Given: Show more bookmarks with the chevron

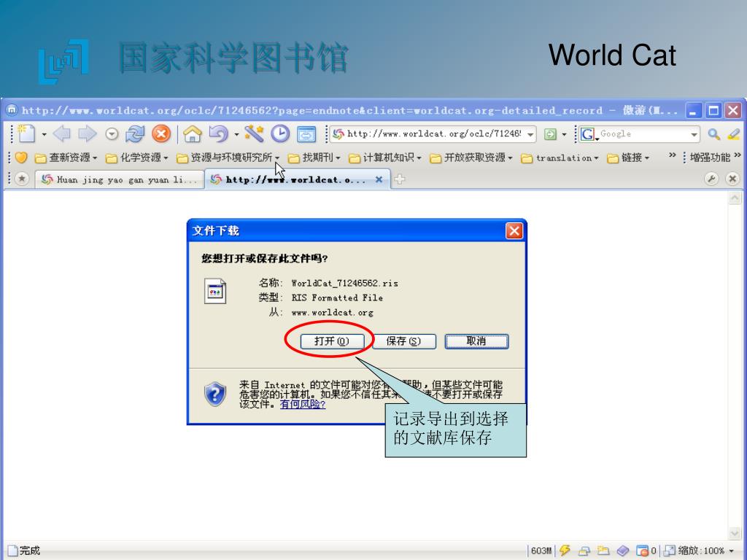Looking at the screenshot, I should pyautogui.click(x=672, y=155).
